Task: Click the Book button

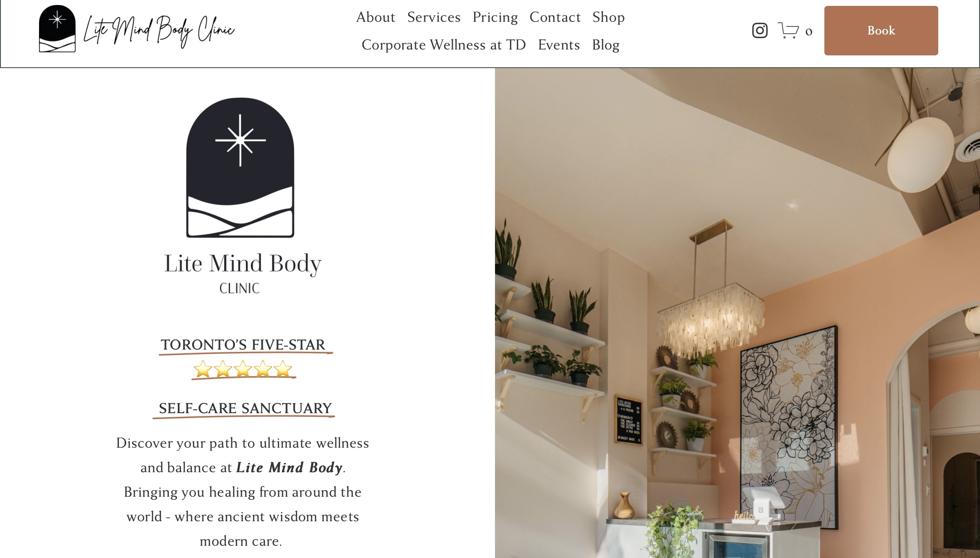Action: (881, 30)
